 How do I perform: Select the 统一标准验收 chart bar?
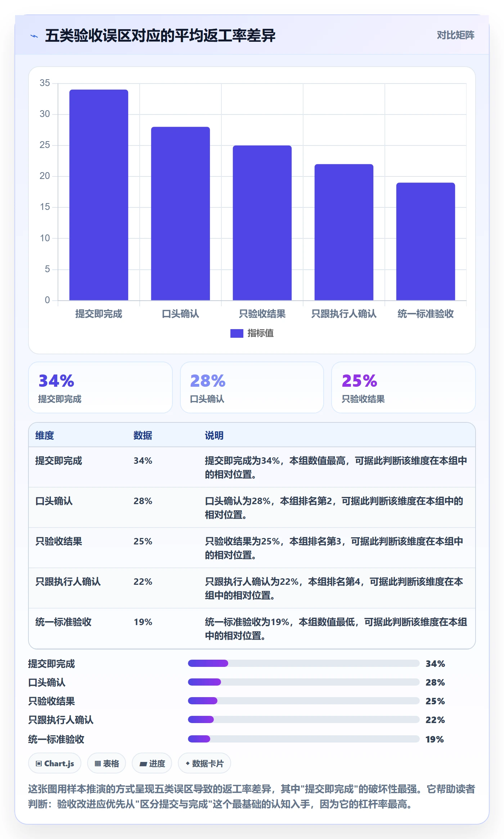point(426,241)
